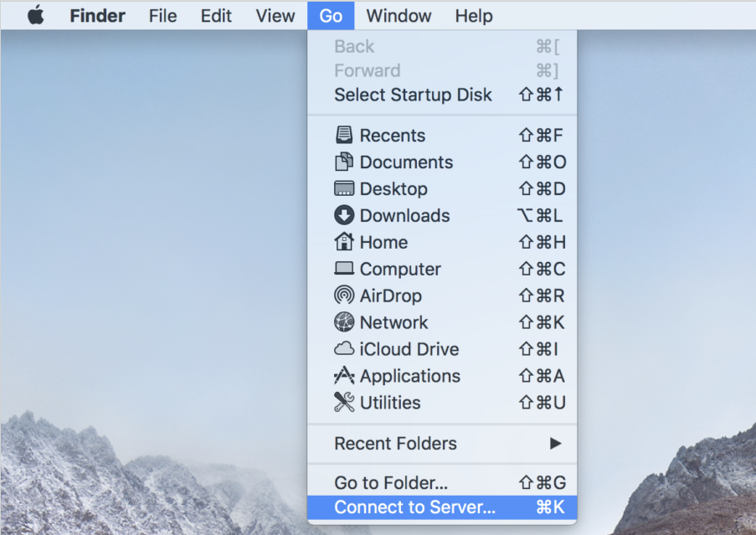Click the Applications icon

point(344,376)
